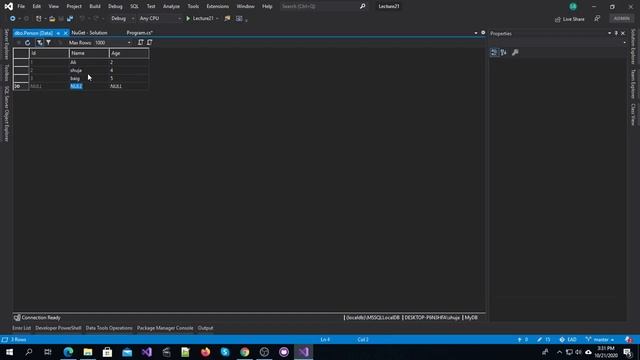Expand the SQL Server Object Explorer side tab
640x360 pixels.
pyautogui.click(x=6, y=114)
